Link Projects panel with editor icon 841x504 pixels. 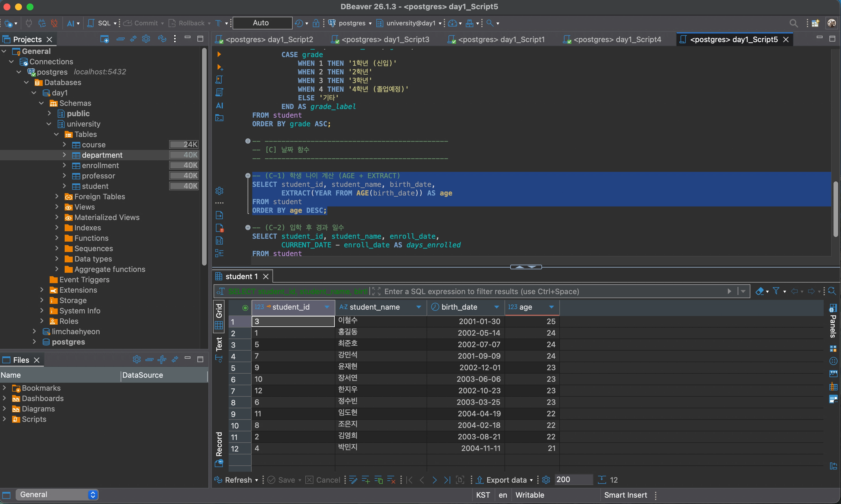133,39
